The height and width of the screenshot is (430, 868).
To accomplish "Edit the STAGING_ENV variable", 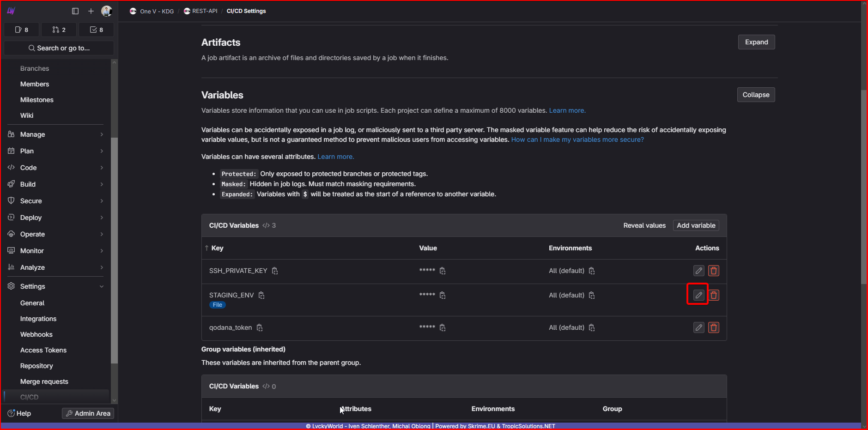I will tap(698, 295).
